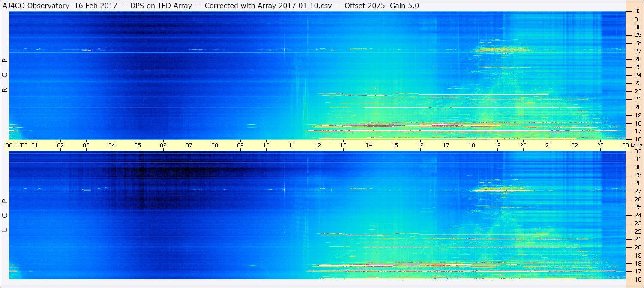Click 'Corrected with Array 2017 01 10.csv' text

tap(268, 6)
